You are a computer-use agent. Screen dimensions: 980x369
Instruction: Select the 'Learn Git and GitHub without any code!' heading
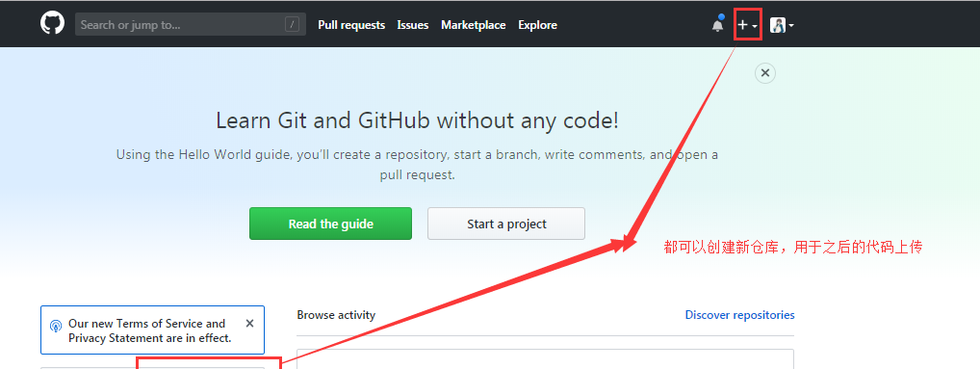tap(418, 120)
